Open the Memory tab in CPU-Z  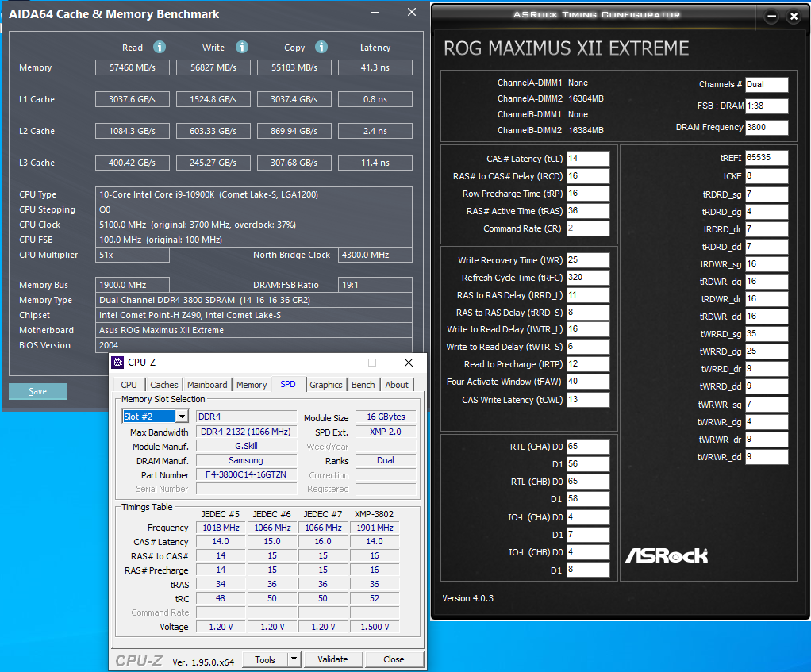pyautogui.click(x=252, y=385)
